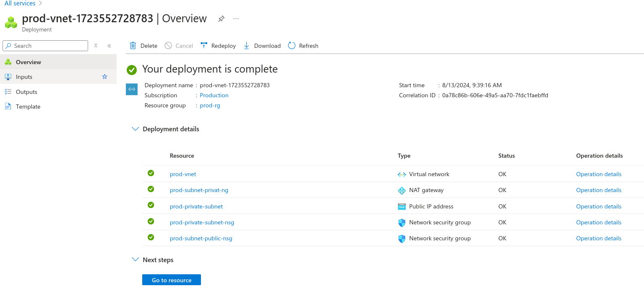Viewport: 644px width, 294px height.
Task: Pin this deployment page
Action: [221, 19]
